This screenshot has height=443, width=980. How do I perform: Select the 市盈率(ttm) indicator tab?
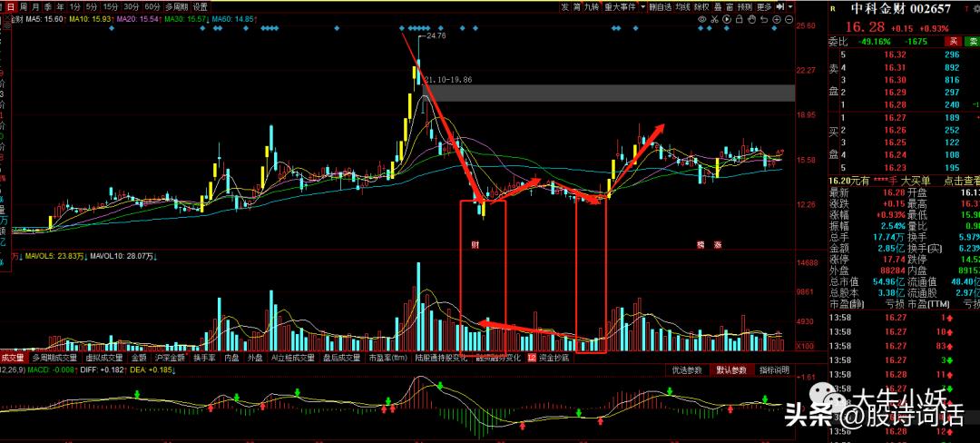tap(388, 358)
